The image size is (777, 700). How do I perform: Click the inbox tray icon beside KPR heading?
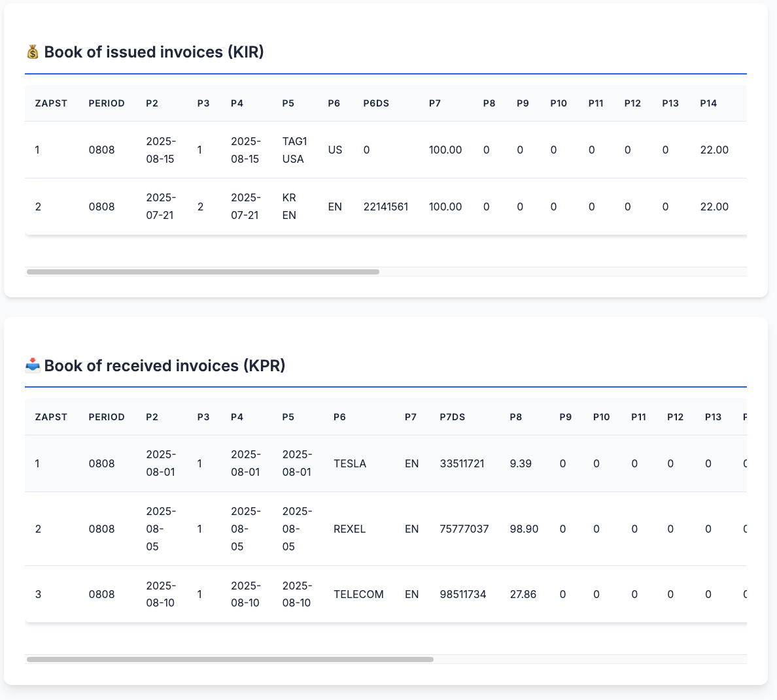click(33, 365)
